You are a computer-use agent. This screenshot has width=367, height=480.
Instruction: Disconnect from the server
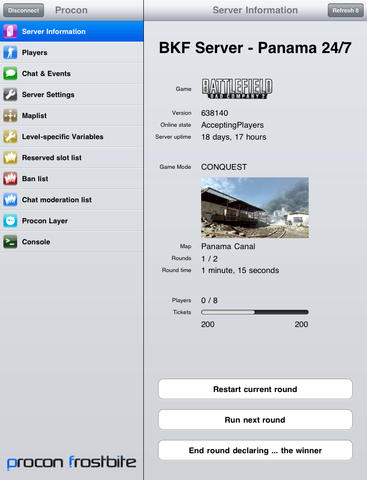(x=23, y=10)
